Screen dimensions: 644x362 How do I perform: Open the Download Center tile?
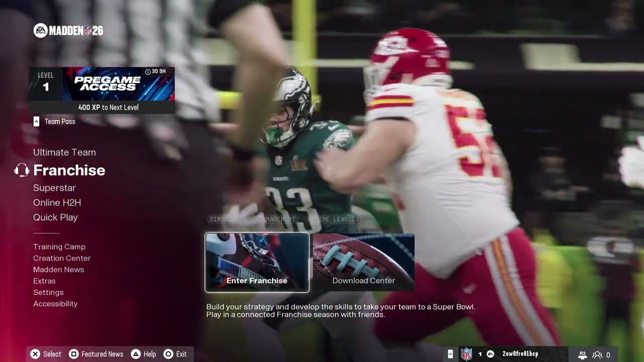point(364,262)
